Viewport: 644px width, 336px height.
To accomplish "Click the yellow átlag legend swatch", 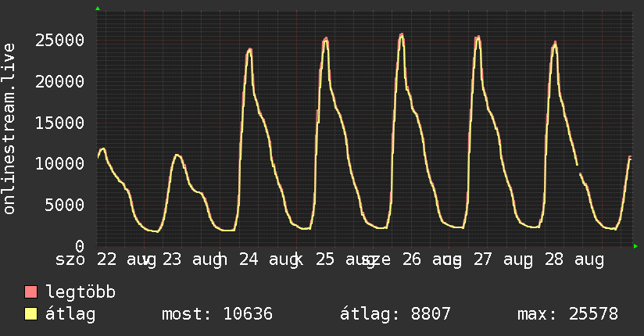I will pos(30,314).
